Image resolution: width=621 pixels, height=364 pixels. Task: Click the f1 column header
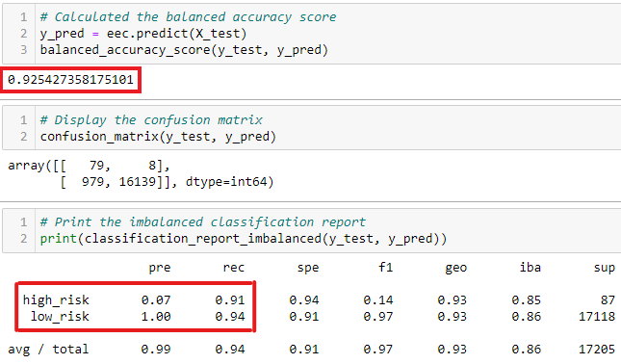[x=386, y=268]
